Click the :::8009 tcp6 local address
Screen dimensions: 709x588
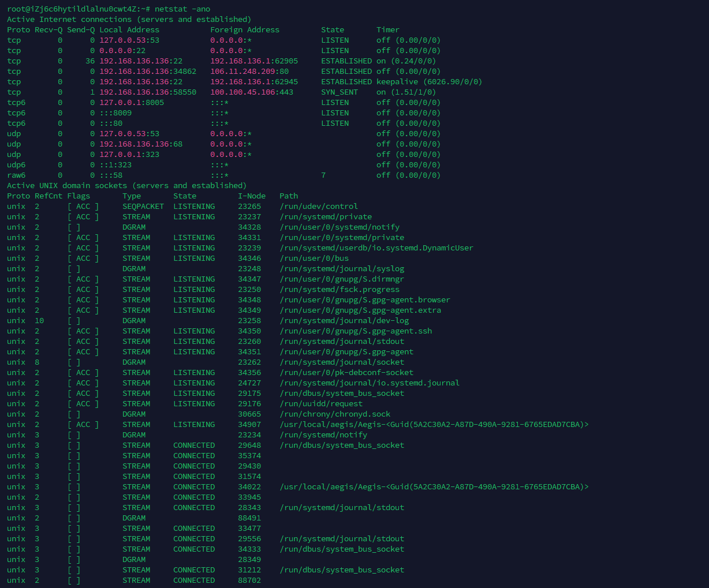[115, 113]
